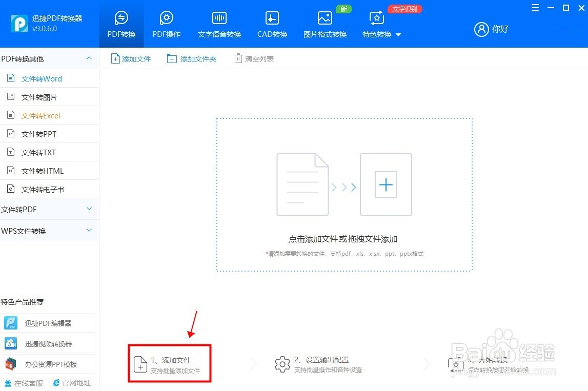Open the hamburger menu in the title bar
Screen dimensions: 588x391
535,8
